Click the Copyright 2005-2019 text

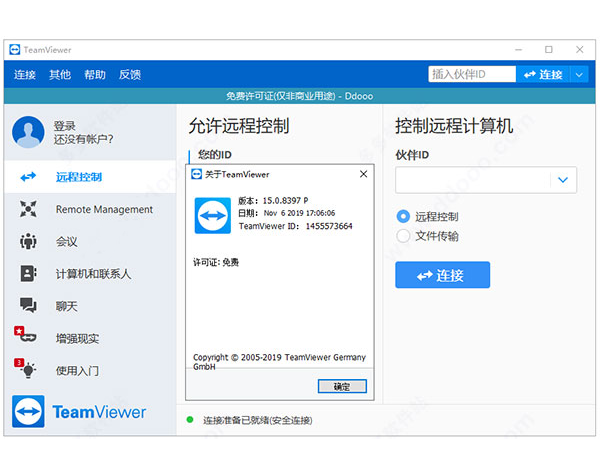[279, 362]
